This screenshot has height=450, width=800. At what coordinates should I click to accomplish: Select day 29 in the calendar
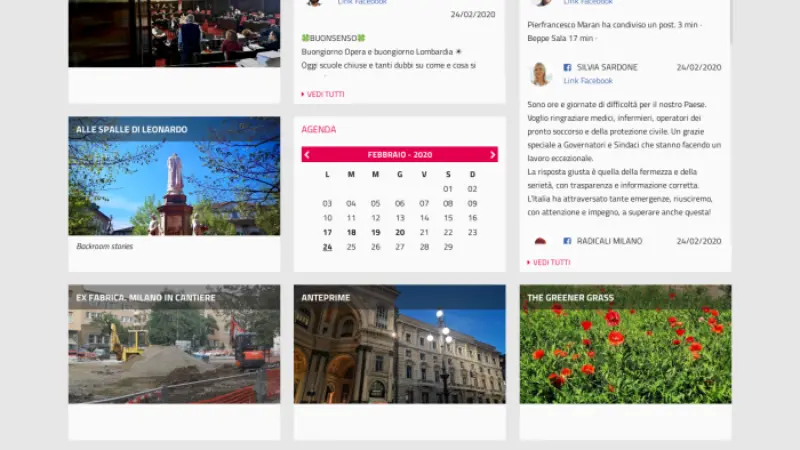point(448,247)
